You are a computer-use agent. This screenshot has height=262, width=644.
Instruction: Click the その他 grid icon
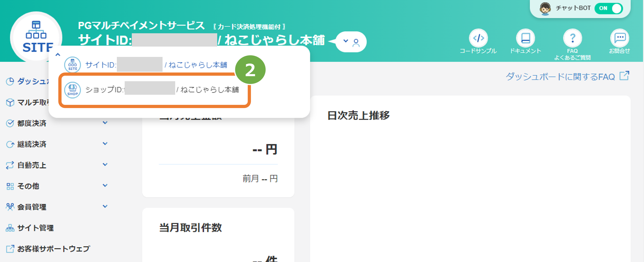click(x=10, y=186)
